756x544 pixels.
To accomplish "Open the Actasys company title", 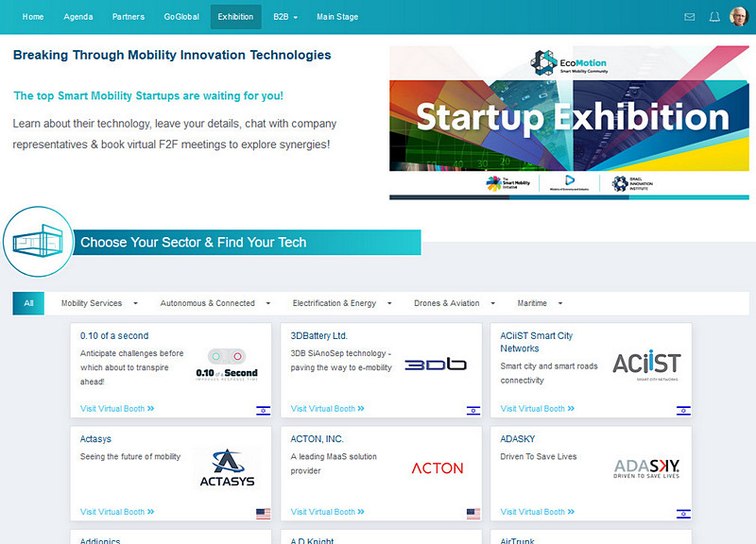I will (95, 439).
